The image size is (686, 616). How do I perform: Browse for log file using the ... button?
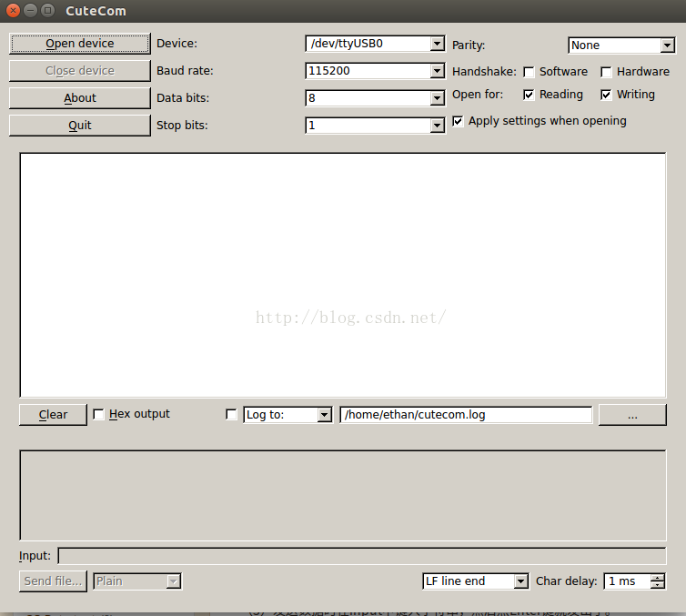[x=632, y=415]
